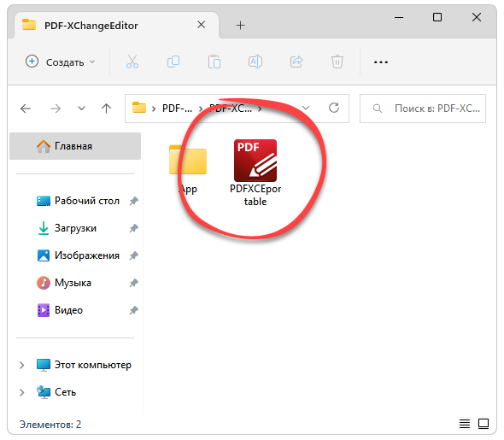Click pin icon next to Музыка
This screenshot has height=440, width=504.
(x=134, y=283)
